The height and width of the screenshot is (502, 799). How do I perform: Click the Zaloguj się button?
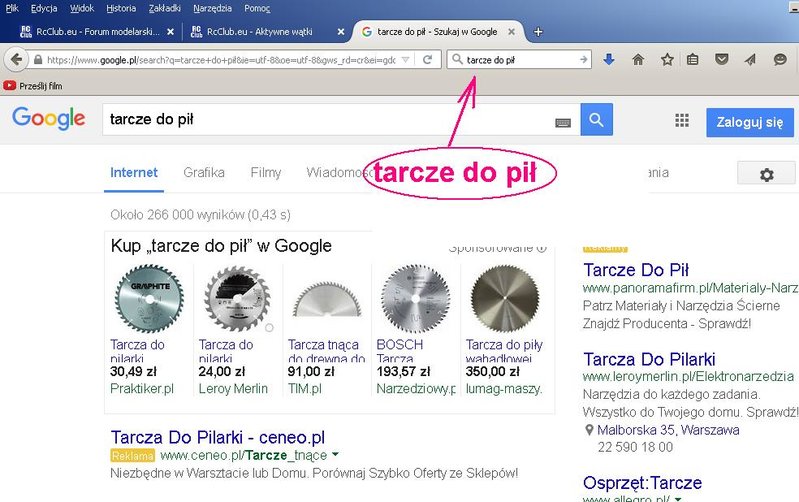pos(750,122)
